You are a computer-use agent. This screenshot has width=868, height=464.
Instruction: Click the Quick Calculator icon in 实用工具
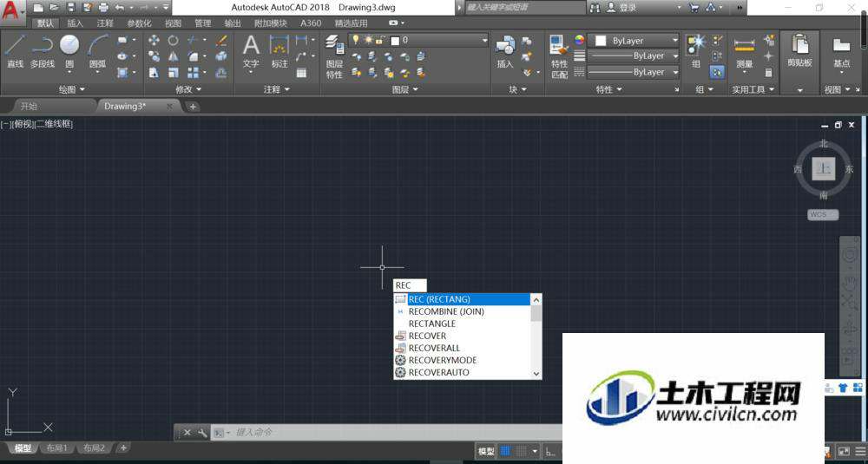pyautogui.click(x=768, y=73)
